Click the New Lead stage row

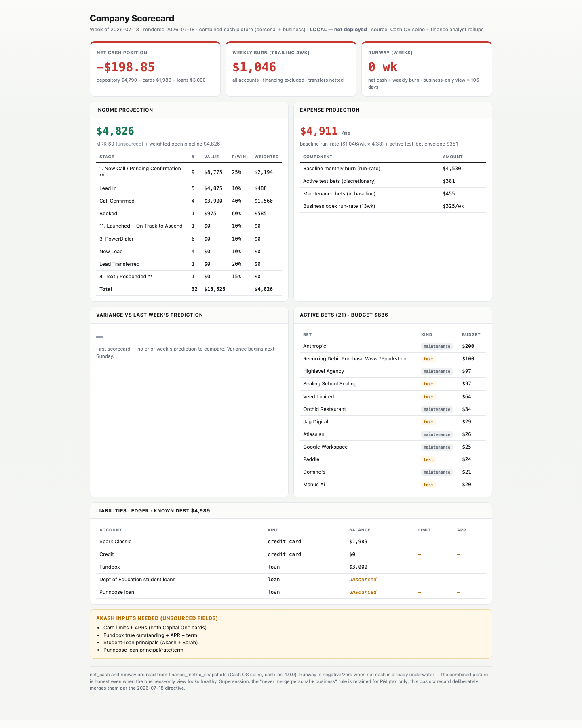pos(189,252)
